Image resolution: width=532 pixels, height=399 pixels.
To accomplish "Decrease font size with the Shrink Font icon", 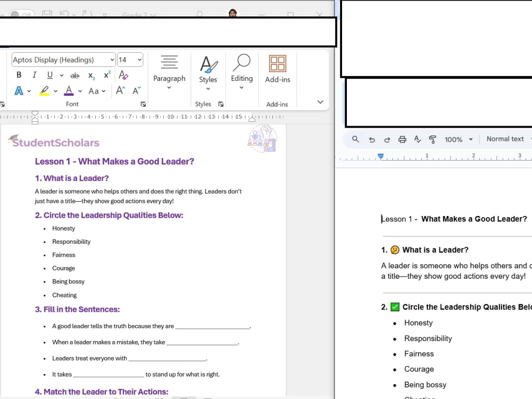I will tap(137, 90).
